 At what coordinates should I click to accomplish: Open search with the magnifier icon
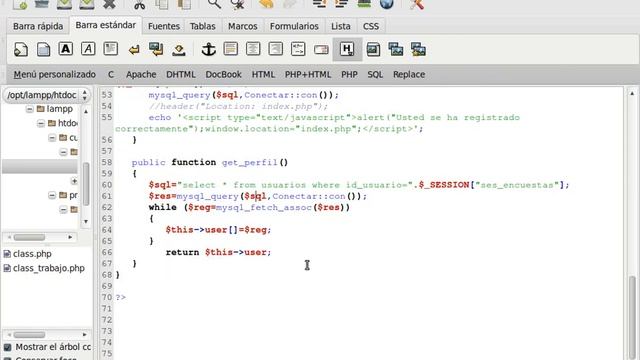(214, 4)
